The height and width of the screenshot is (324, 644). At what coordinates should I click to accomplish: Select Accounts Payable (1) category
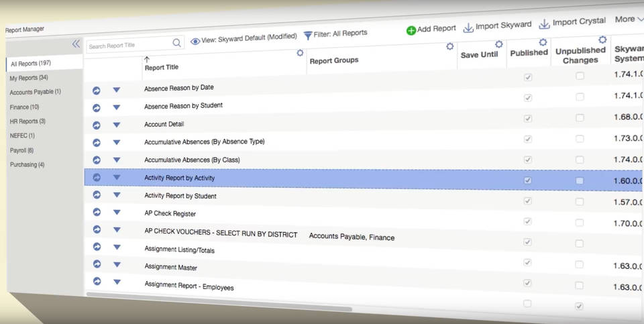coord(35,92)
